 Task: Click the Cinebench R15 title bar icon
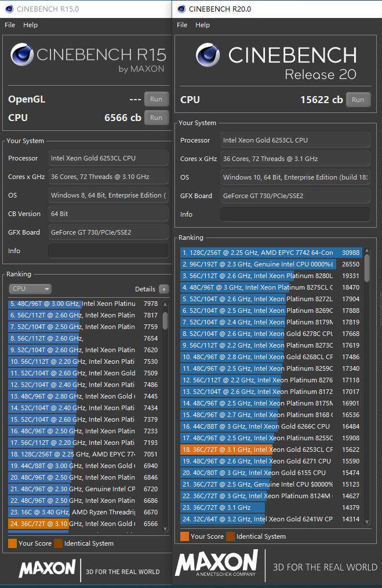[x=9, y=9]
